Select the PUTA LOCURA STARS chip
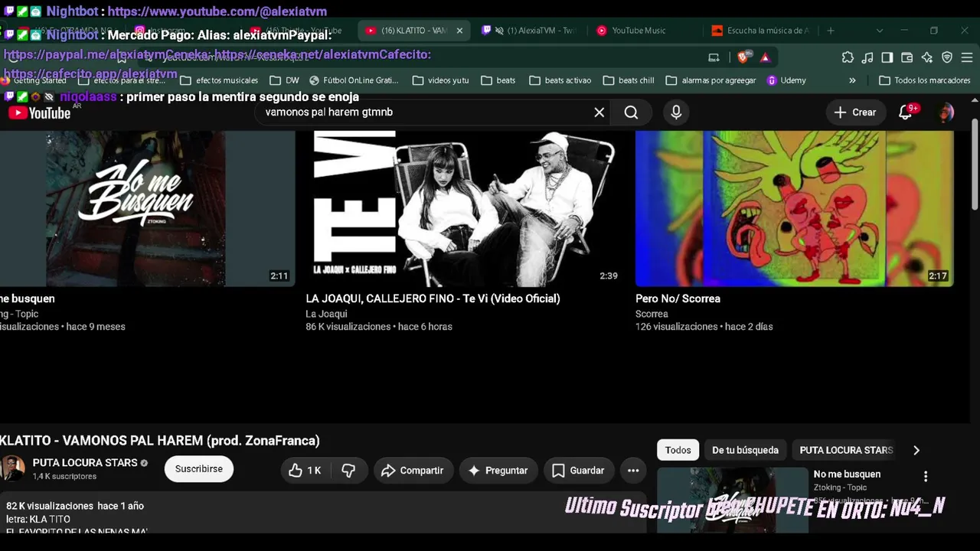 [x=846, y=450]
